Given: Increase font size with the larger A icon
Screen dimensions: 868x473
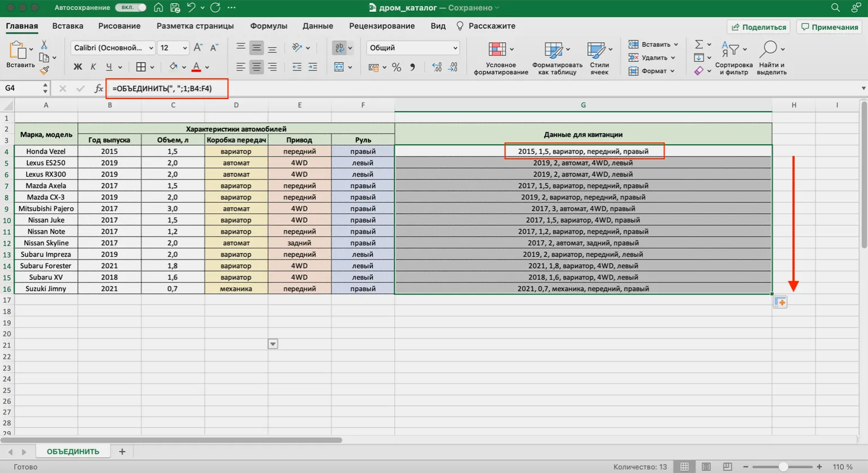Looking at the screenshot, I should [198, 48].
